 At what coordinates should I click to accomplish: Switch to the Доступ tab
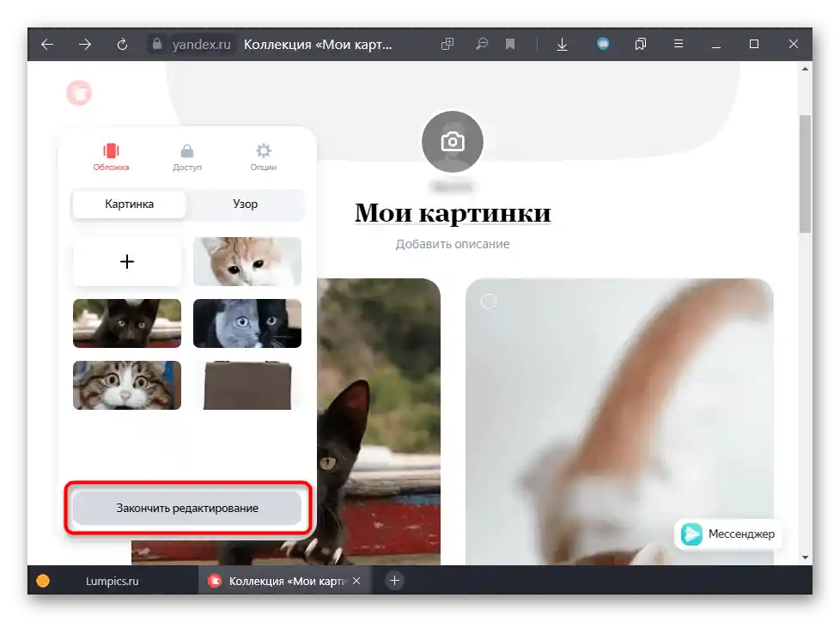[x=187, y=156]
